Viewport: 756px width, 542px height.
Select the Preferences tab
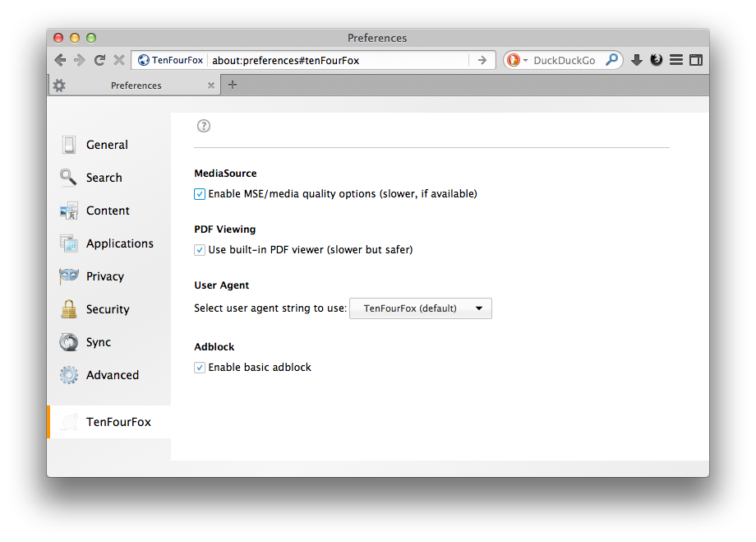[136, 86]
